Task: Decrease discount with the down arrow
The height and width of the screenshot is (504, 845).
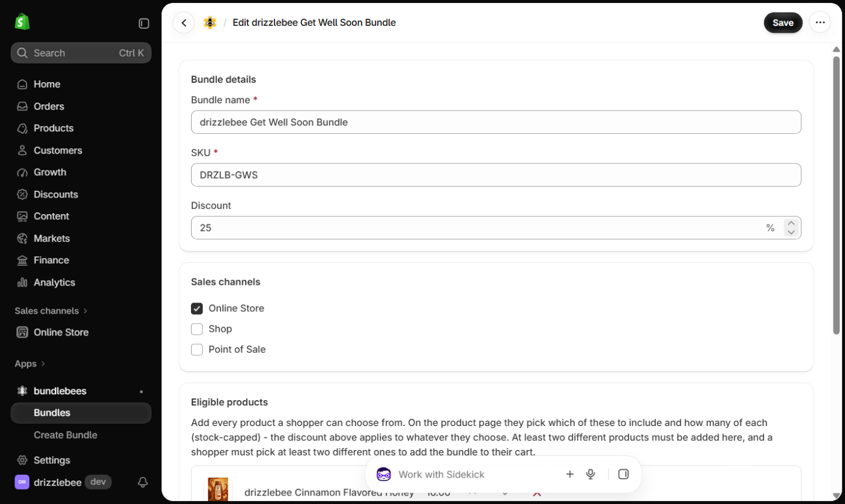Action: [x=791, y=232]
